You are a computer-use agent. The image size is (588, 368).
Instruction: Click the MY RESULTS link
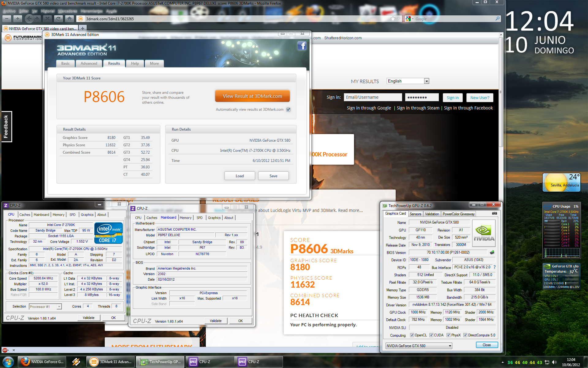(365, 81)
